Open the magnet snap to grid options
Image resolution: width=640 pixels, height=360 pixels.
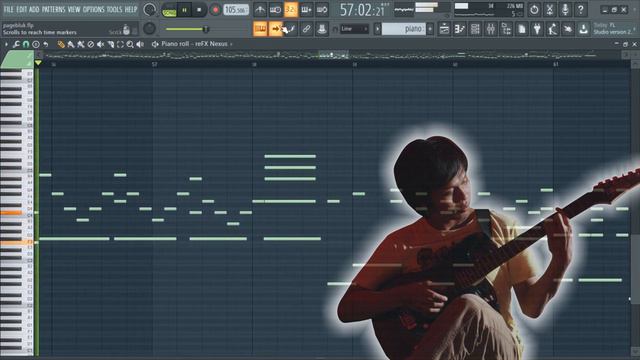click(26, 44)
